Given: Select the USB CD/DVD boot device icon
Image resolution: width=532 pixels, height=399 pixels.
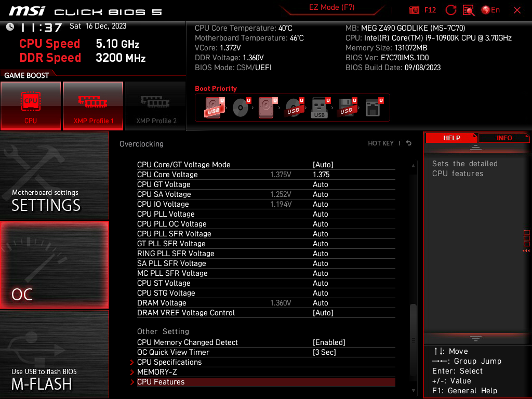Looking at the screenshot, I should click(x=294, y=108).
